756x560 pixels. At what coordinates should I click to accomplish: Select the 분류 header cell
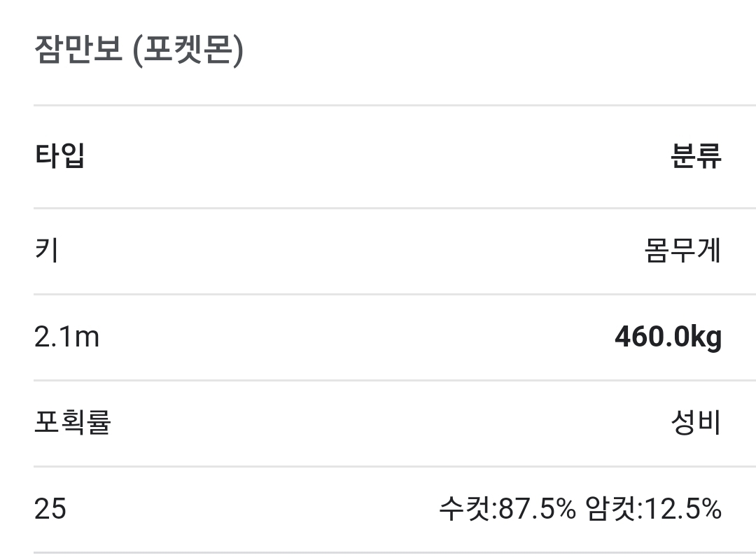tap(696, 156)
